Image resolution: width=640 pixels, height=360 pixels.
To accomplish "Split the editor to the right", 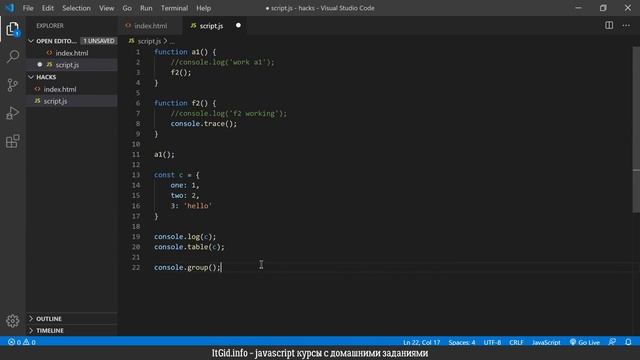I will [609, 25].
